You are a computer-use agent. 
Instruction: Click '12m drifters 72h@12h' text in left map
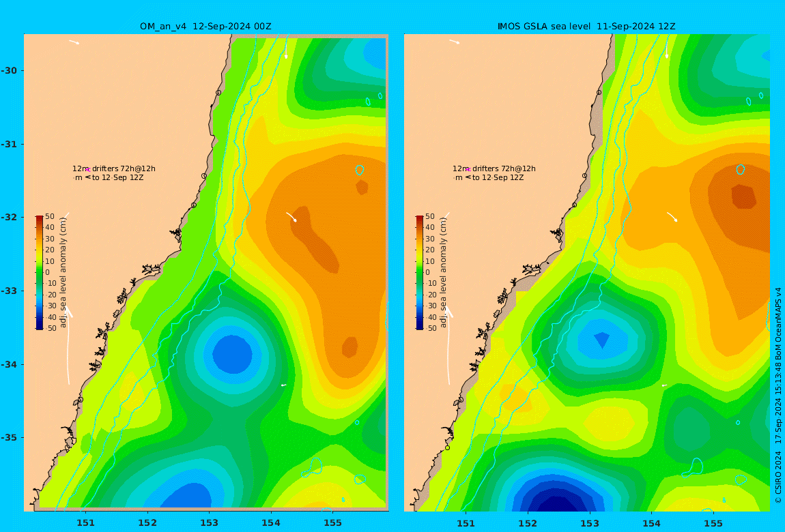(114, 169)
